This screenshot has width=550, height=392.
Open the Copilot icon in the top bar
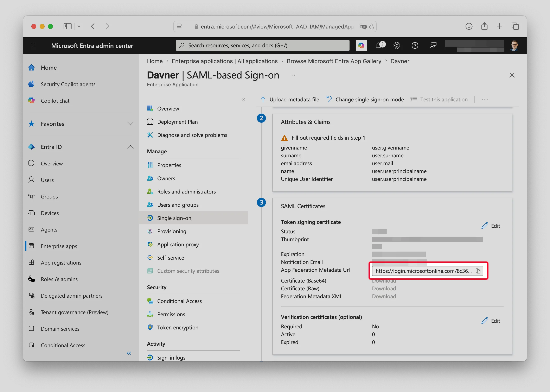(361, 45)
